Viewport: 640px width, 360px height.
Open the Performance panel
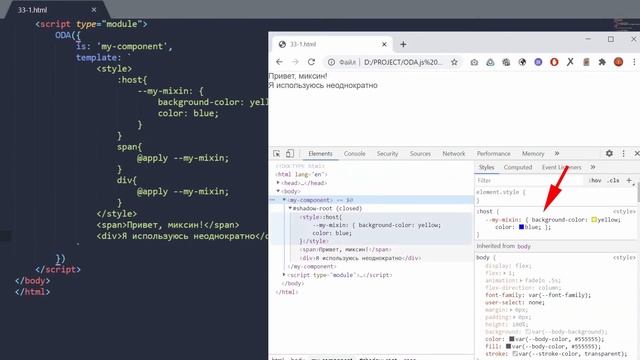tap(493, 153)
